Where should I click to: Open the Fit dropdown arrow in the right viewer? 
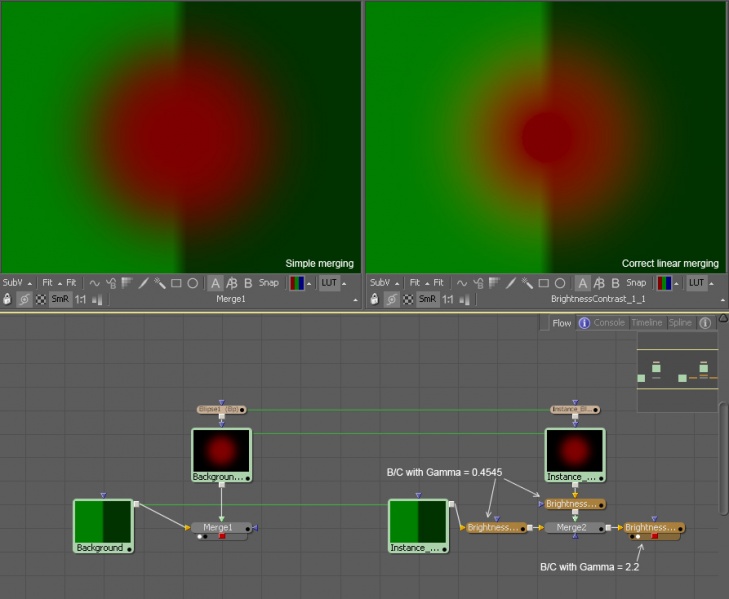click(427, 284)
